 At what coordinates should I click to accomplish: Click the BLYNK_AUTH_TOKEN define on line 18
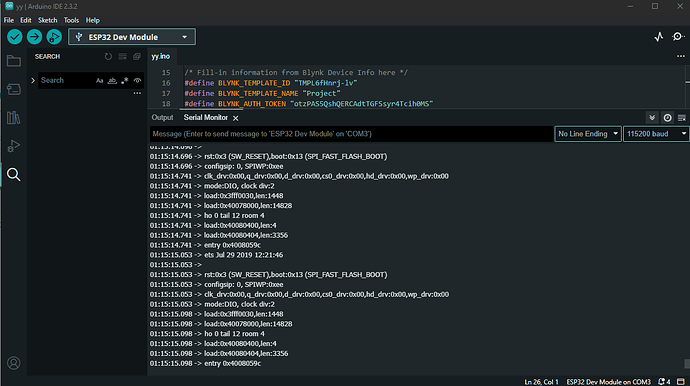point(309,104)
